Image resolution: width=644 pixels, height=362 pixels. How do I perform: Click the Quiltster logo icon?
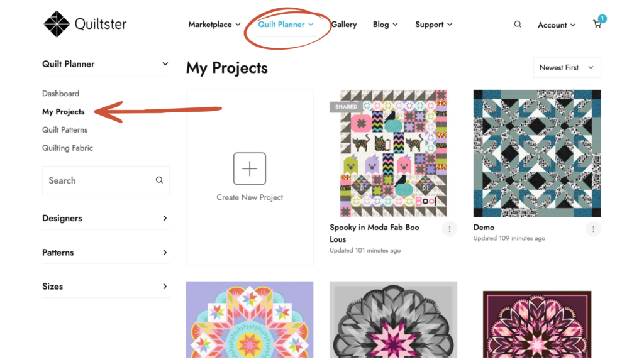point(57,24)
